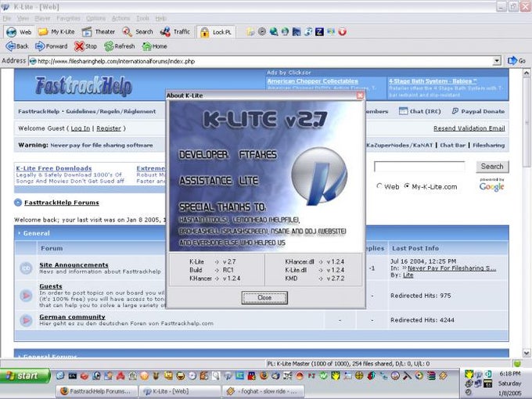Open the Site Announcements forum
The image size is (532, 399).
click(x=74, y=265)
